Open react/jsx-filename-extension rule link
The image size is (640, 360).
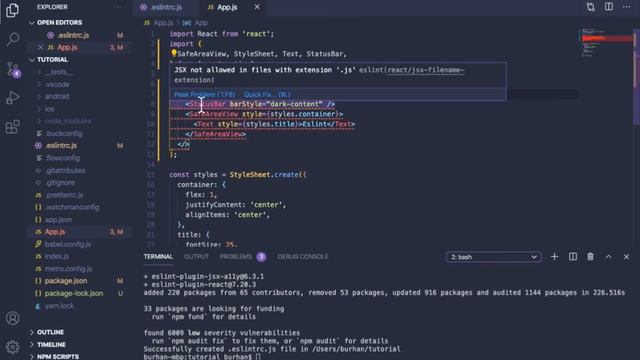coord(426,70)
